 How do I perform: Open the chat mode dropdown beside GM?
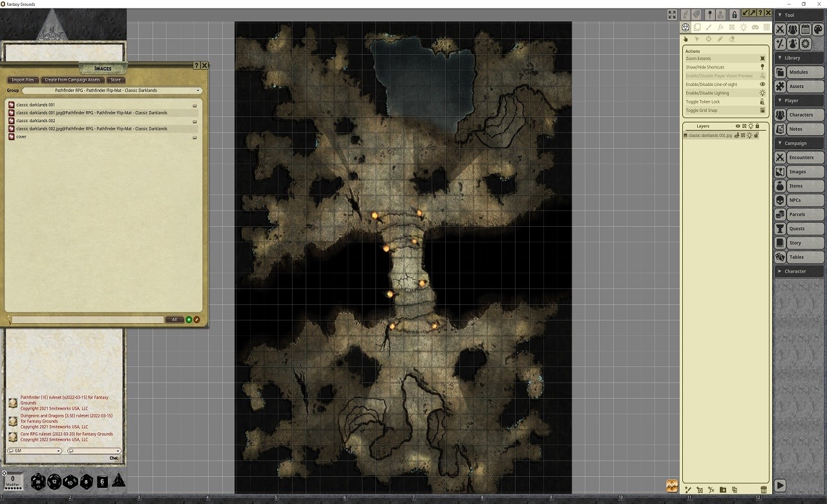(x=94, y=451)
